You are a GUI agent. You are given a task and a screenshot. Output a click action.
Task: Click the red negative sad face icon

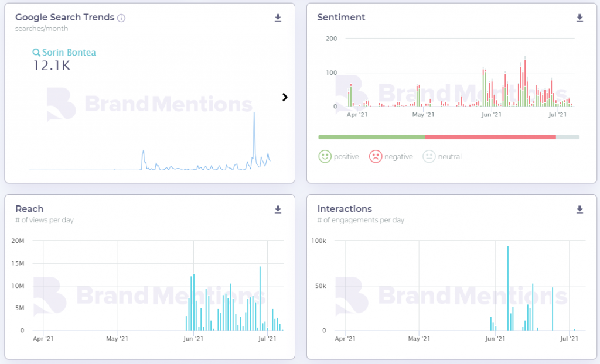pos(376,156)
